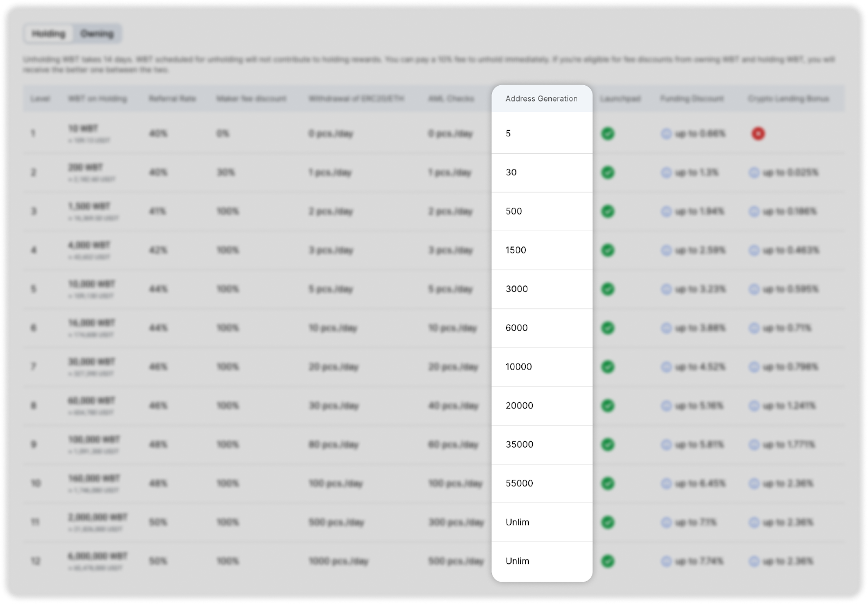
Task: Click Funding Discount coin icon in level 4 row
Action: [666, 250]
